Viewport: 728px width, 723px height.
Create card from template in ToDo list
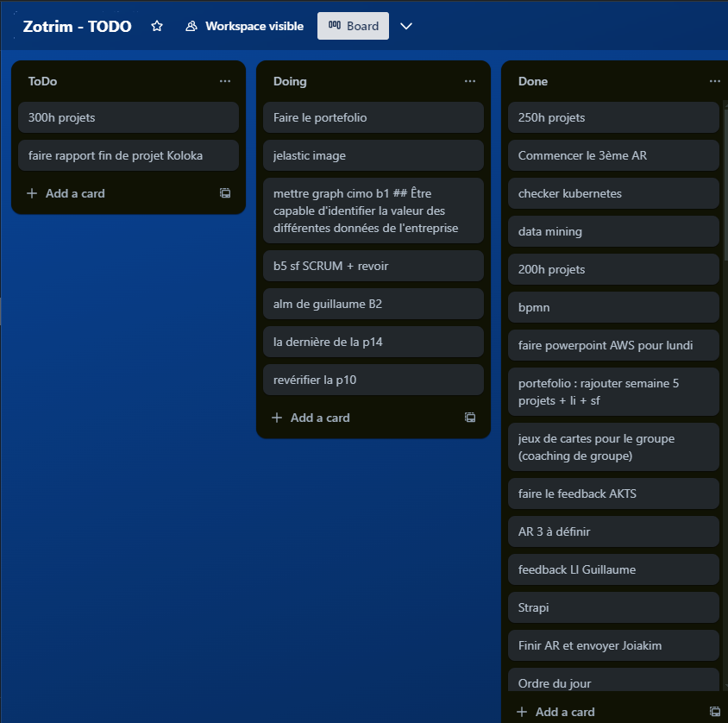point(225,193)
